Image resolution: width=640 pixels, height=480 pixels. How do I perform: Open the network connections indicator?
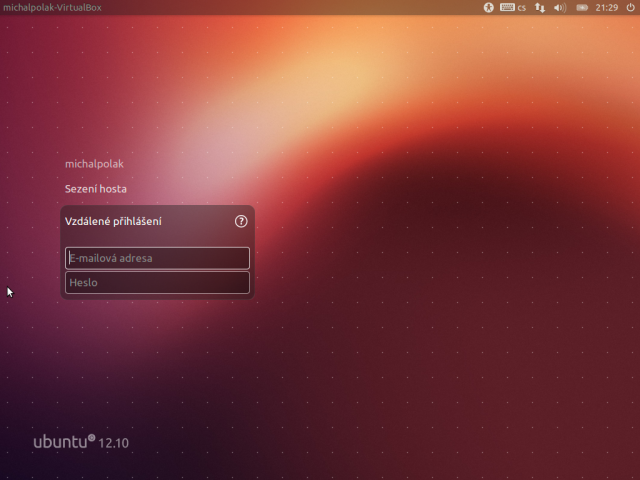(540, 7)
